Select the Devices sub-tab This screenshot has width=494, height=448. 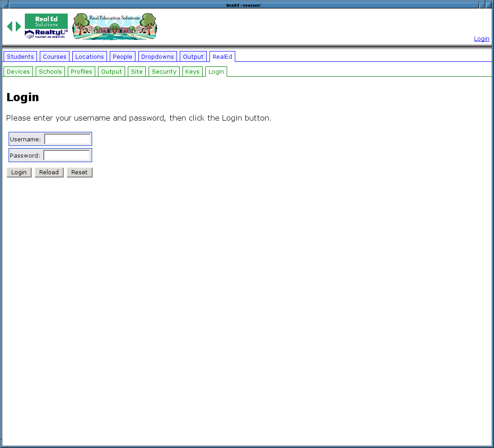18,71
